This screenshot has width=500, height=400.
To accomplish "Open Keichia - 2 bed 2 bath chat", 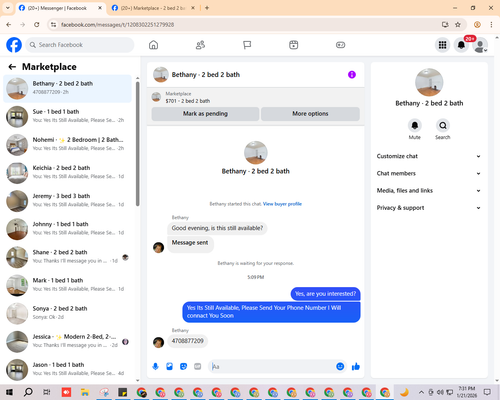I will click(67, 173).
